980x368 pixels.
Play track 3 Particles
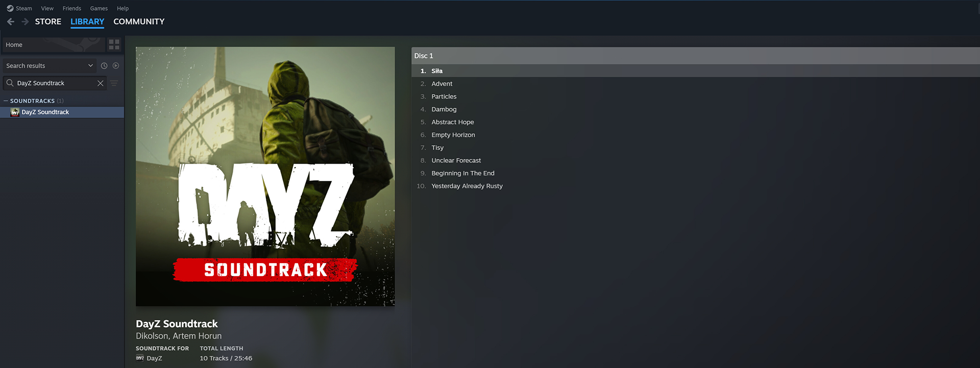(x=695, y=97)
